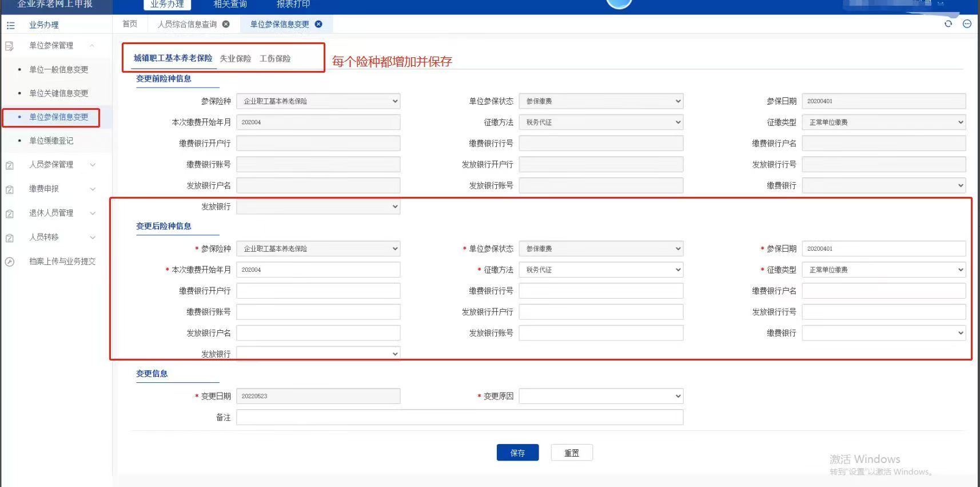Open the 征缴方法 dropdown under 变更后险种信息
The image size is (980, 487).
[601, 270]
